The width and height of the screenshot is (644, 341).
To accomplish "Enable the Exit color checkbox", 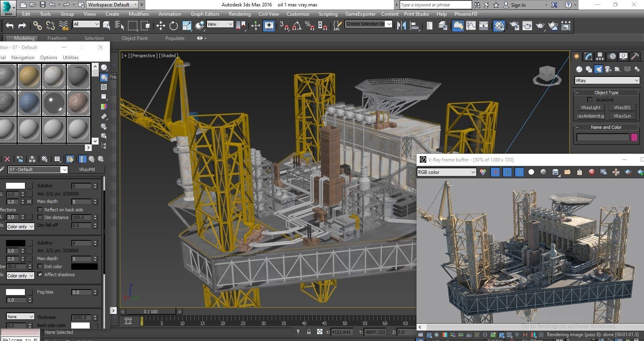I will (x=40, y=267).
